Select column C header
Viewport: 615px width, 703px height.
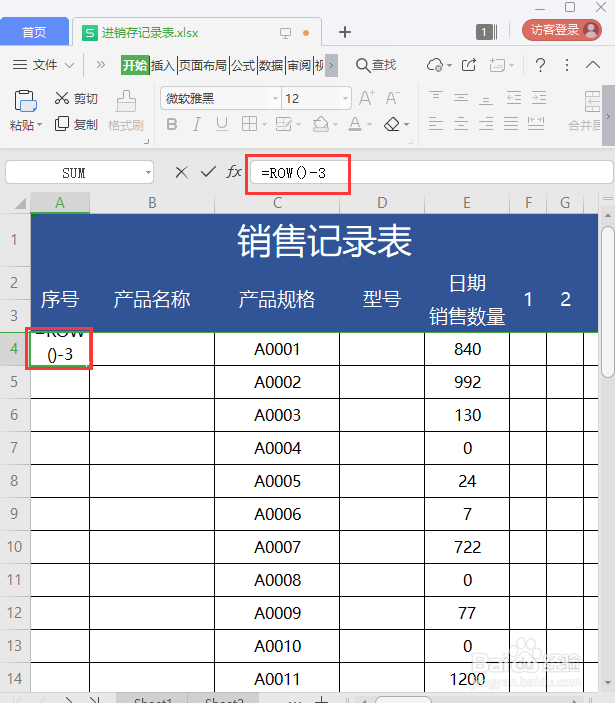277,203
